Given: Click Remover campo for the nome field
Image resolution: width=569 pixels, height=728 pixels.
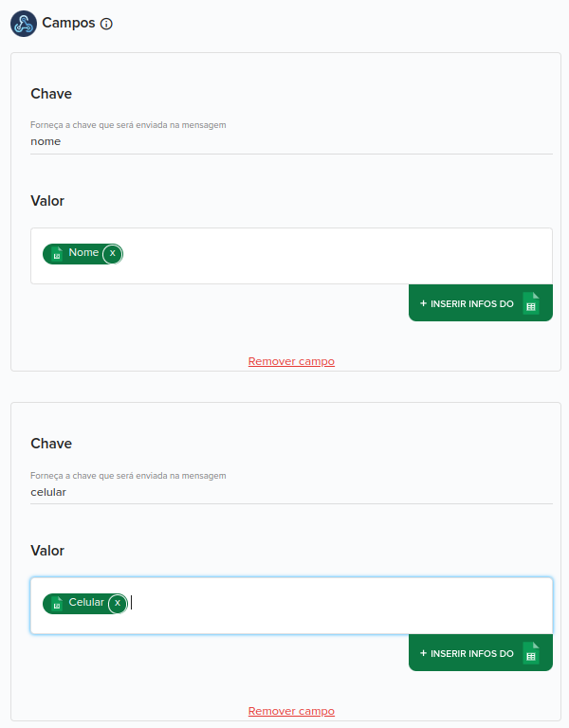Looking at the screenshot, I should [291, 361].
